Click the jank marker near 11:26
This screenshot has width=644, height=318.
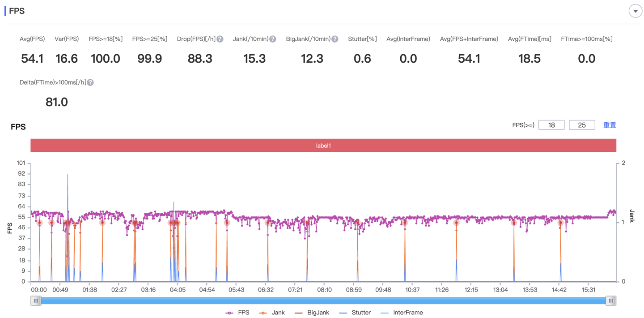456,223
